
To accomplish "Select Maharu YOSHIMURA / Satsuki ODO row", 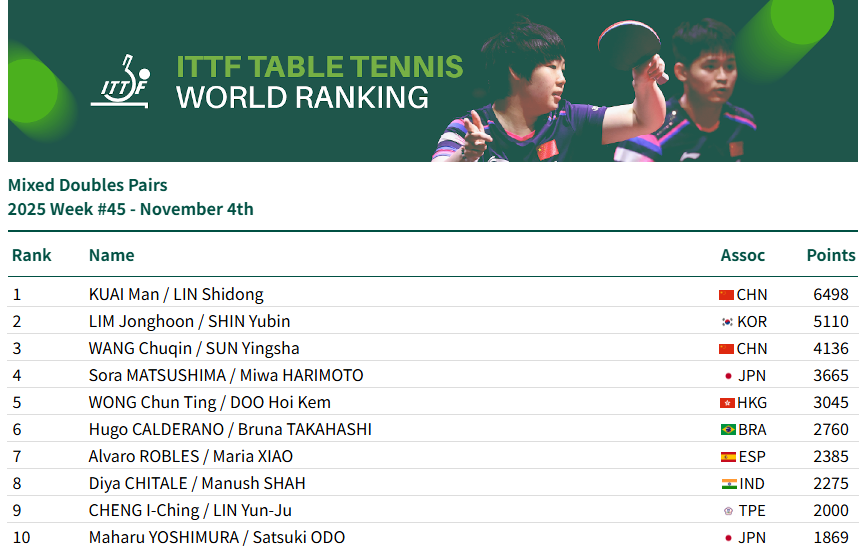I will (x=217, y=538).
